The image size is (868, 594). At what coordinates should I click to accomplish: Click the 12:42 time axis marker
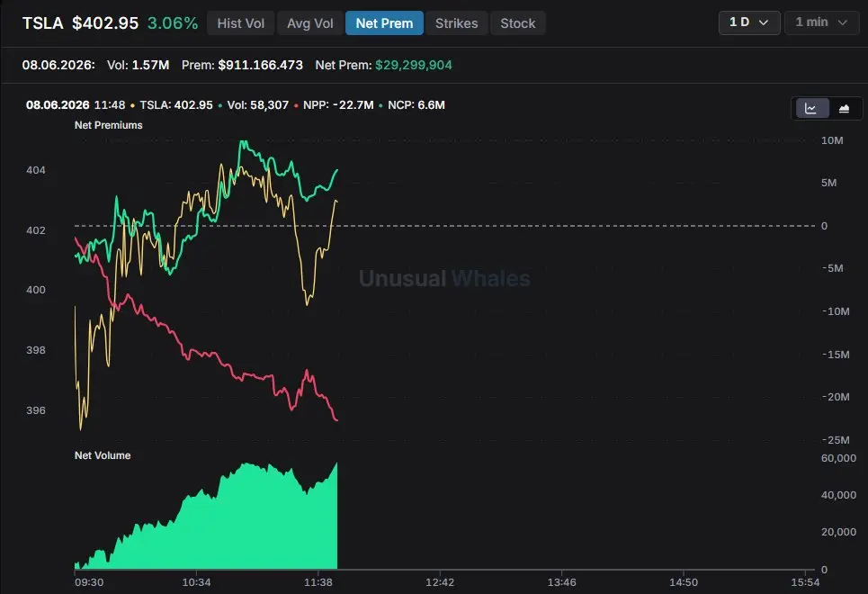(x=440, y=582)
